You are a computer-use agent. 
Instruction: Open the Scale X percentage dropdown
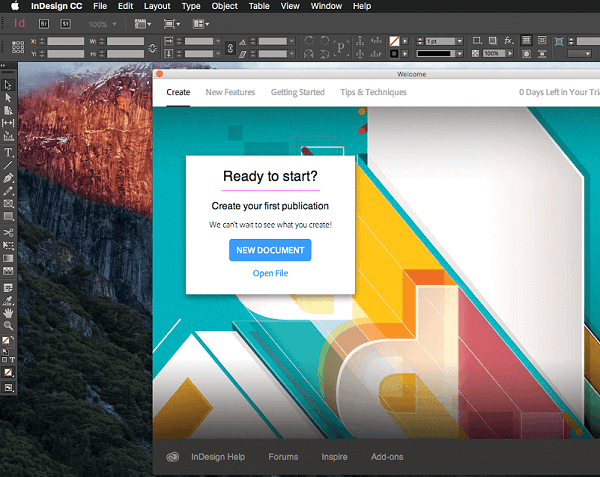click(218, 41)
